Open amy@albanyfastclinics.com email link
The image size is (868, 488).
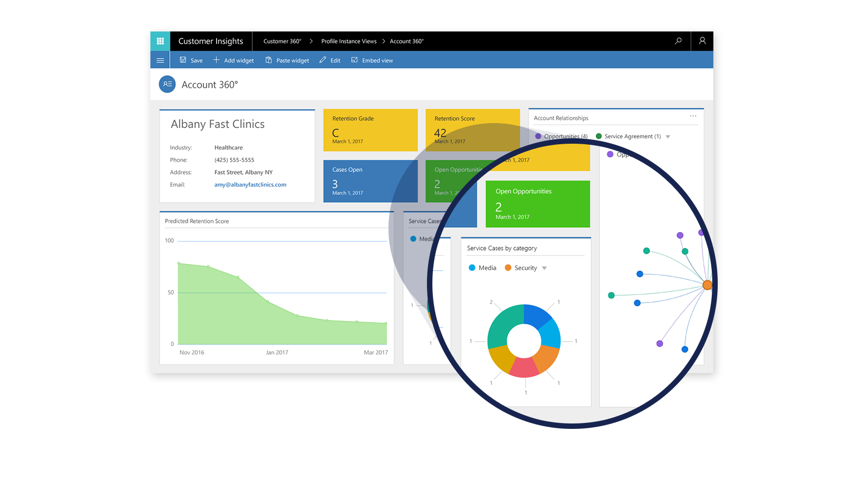click(x=250, y=185)
